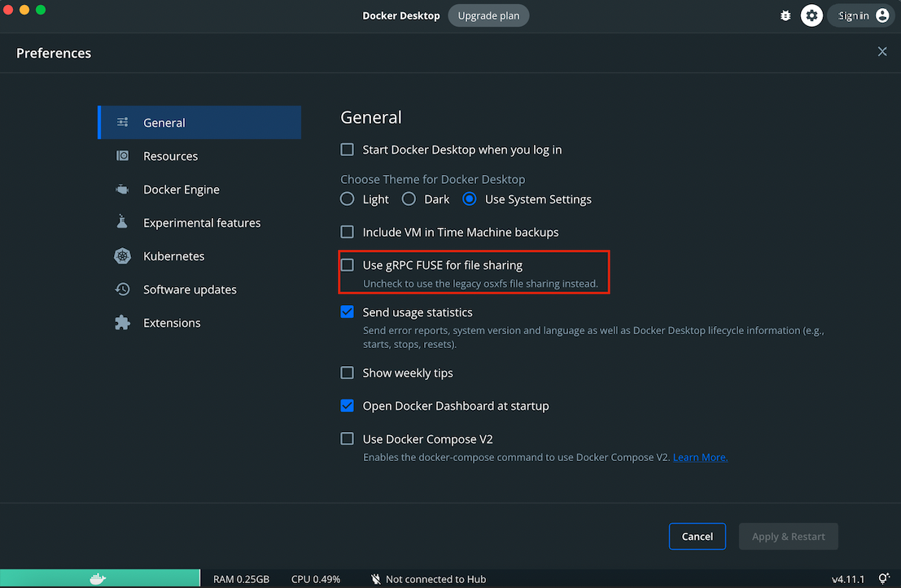Viewport: 901px width, 588px height.
Task: Uncheck Send usage statistics
Action: [x=347, y=311]
